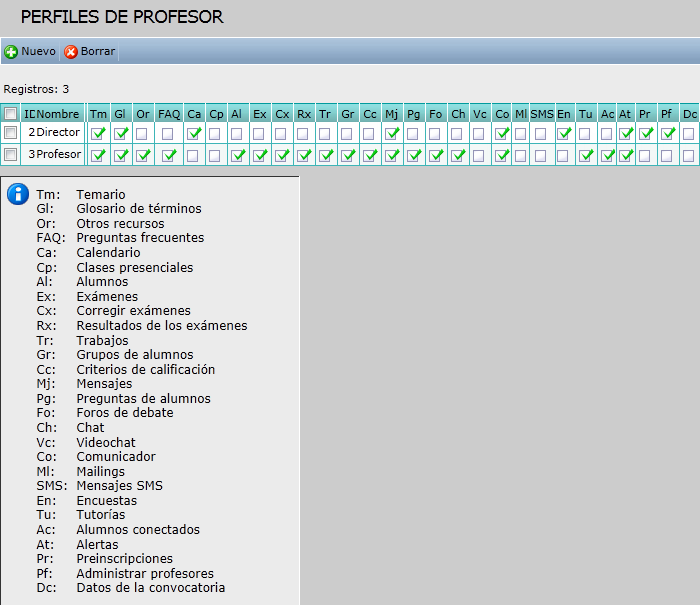Uncheck Ac permission for Profesor
Screen dimensions: 700x605
click(x=607, y=155)
